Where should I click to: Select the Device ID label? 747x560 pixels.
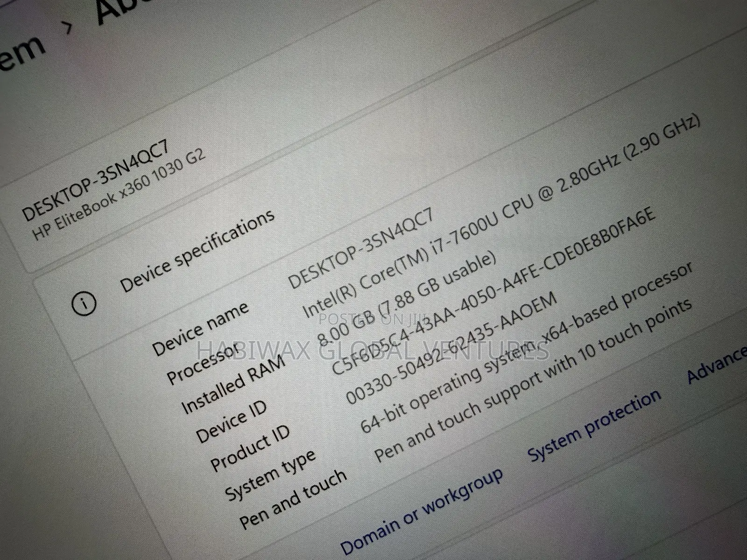coord(232,421)
